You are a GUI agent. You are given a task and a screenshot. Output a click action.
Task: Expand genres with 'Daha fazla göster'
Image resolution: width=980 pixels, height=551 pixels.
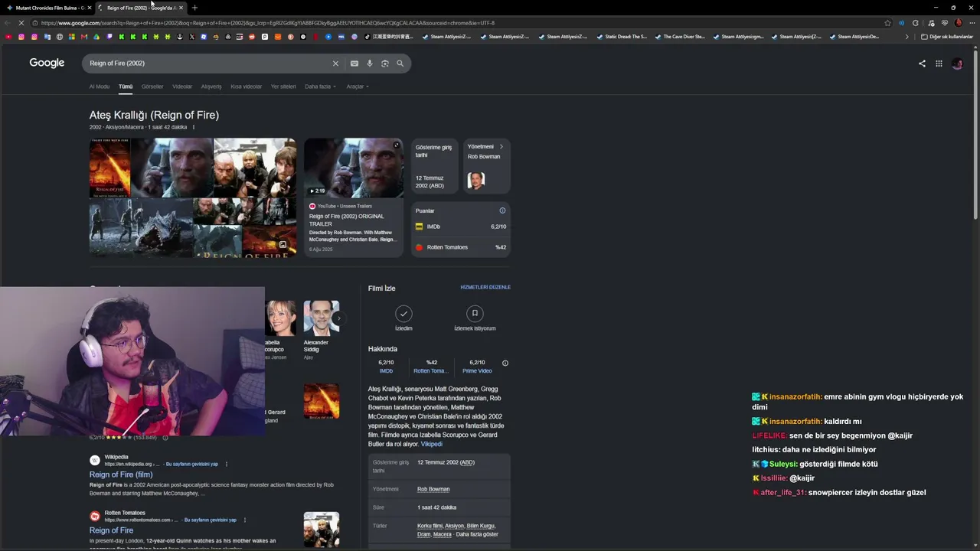(477, 534)
